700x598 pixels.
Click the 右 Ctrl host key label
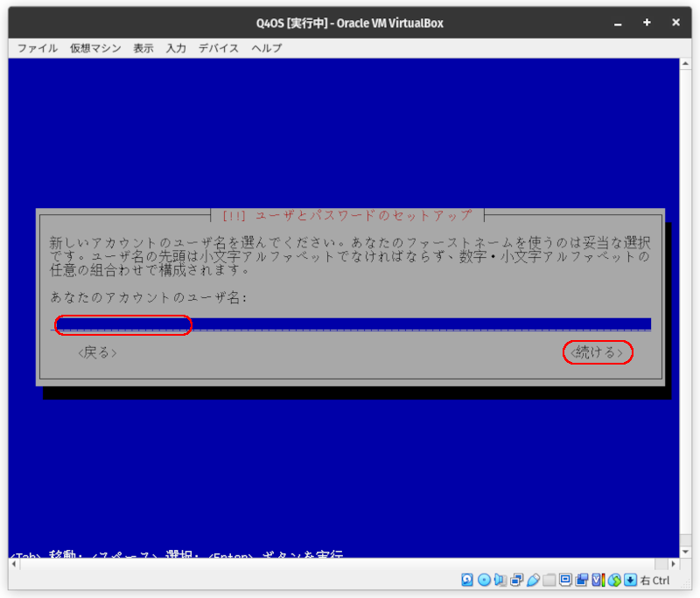tap(654, 581)
